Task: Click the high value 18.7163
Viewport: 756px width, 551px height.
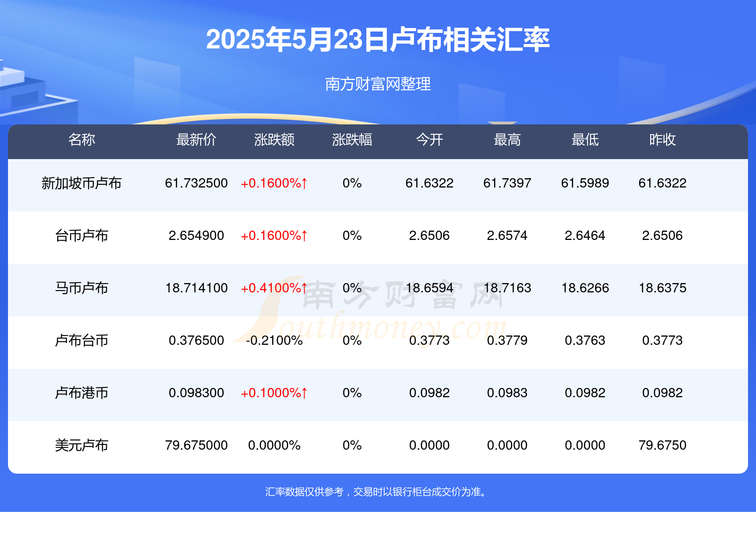Action: pos(507,288)
